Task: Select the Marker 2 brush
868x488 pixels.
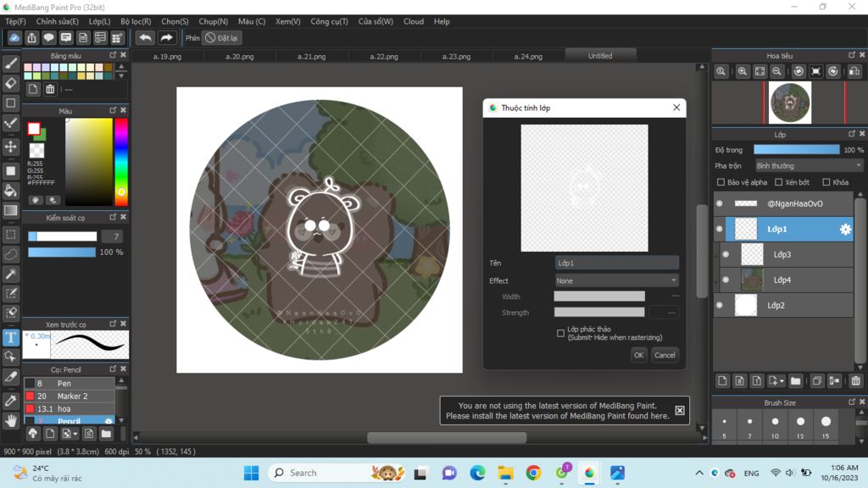Action: [70, 396]
